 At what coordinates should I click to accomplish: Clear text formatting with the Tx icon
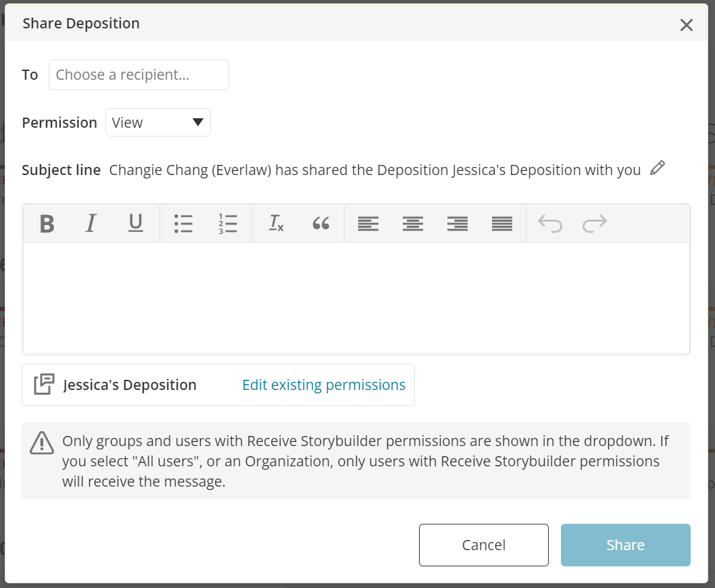pyautogui.click(x=275, y=224)
